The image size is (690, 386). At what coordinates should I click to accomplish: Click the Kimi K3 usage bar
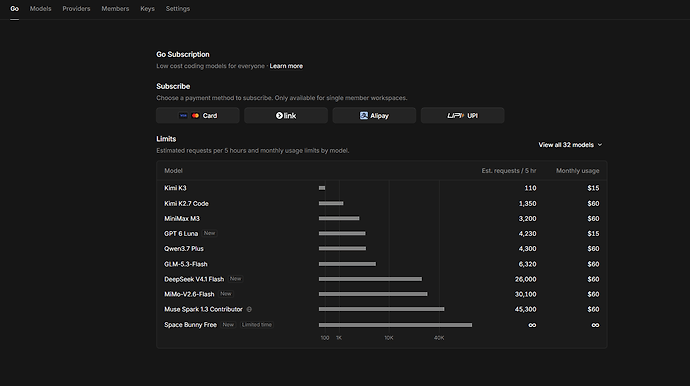322,188
